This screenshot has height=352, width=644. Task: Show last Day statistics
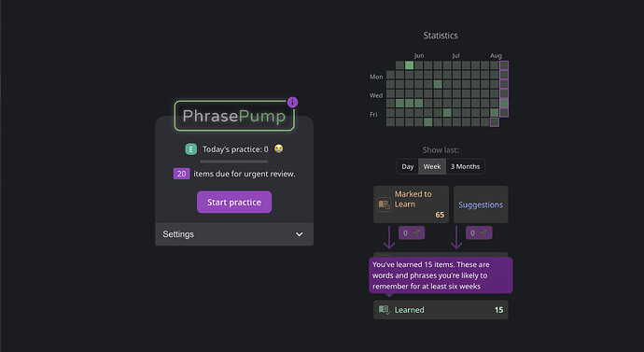(408, 166)
